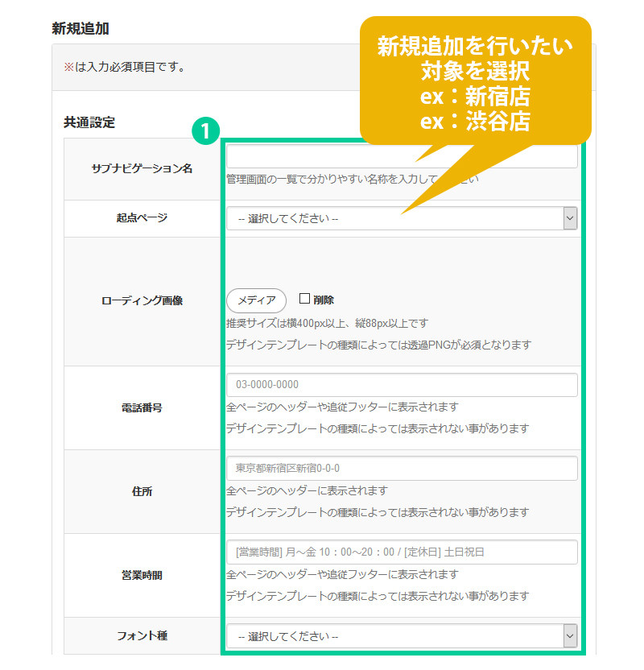Tick the 削除 checkbox beside メディア
The height and width of the screenshot is (670, 644).
click(304, 299)
